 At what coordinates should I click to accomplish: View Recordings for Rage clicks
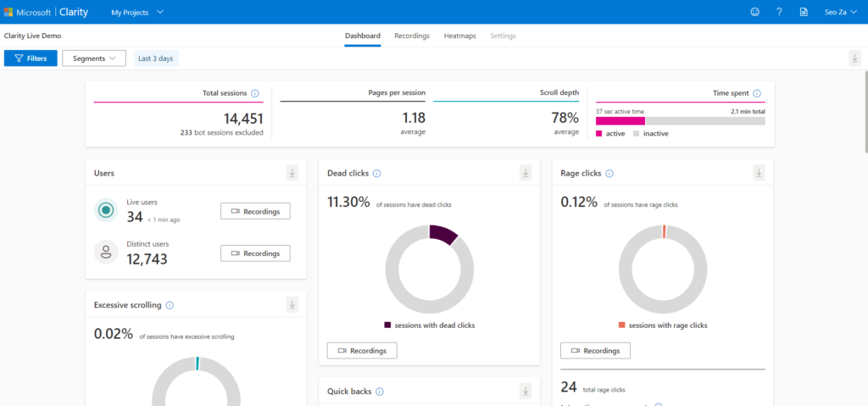point(595,351)
